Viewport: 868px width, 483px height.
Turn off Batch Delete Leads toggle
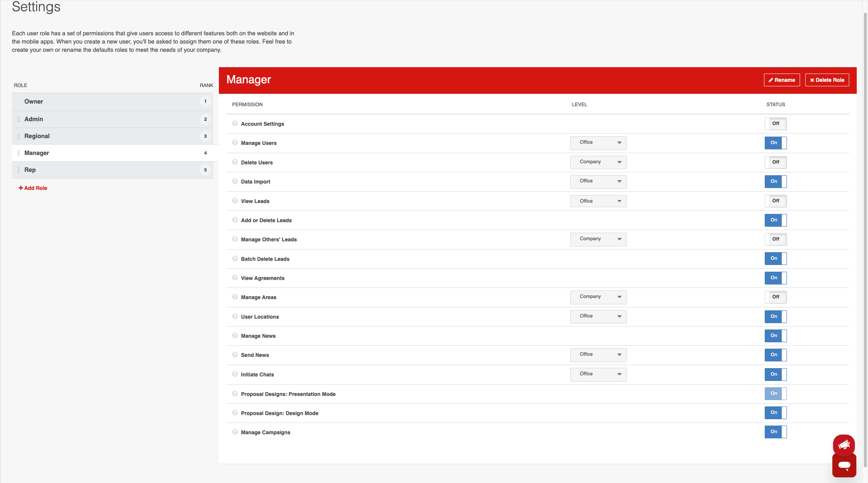(776, 258)
